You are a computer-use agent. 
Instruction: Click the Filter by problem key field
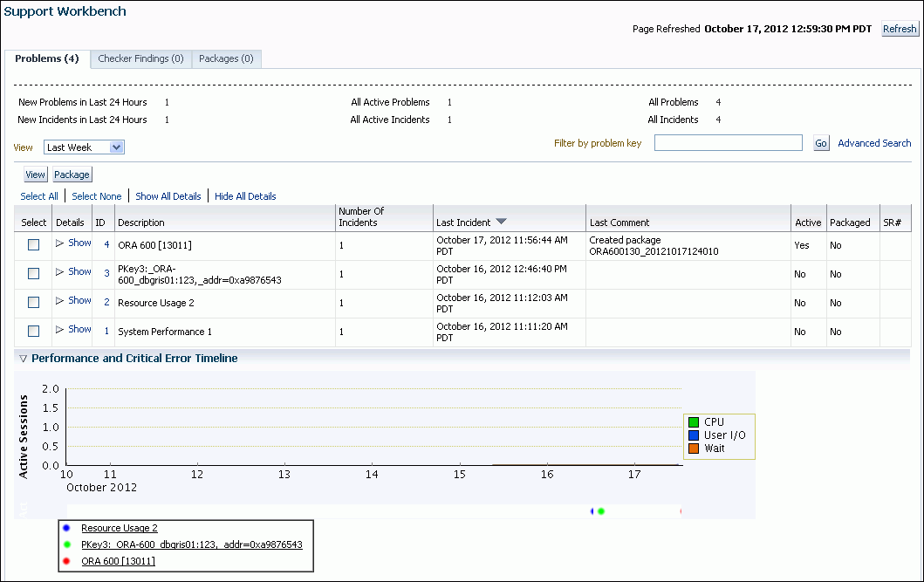point(728,143)
